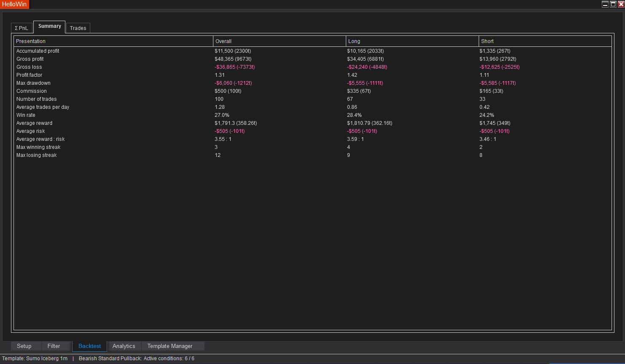This screenshot has height=364, width=625.
Task: Click overall gross loss -$36,865 (-7373t)
Action: tap(235, 67)
